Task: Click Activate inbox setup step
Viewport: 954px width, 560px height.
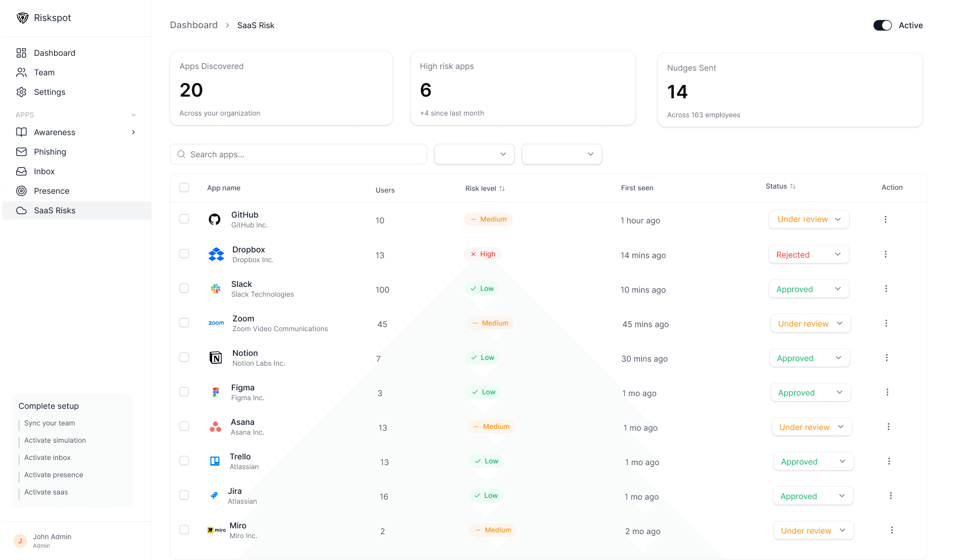Action: pyautogui.click(x=47, y=458)
